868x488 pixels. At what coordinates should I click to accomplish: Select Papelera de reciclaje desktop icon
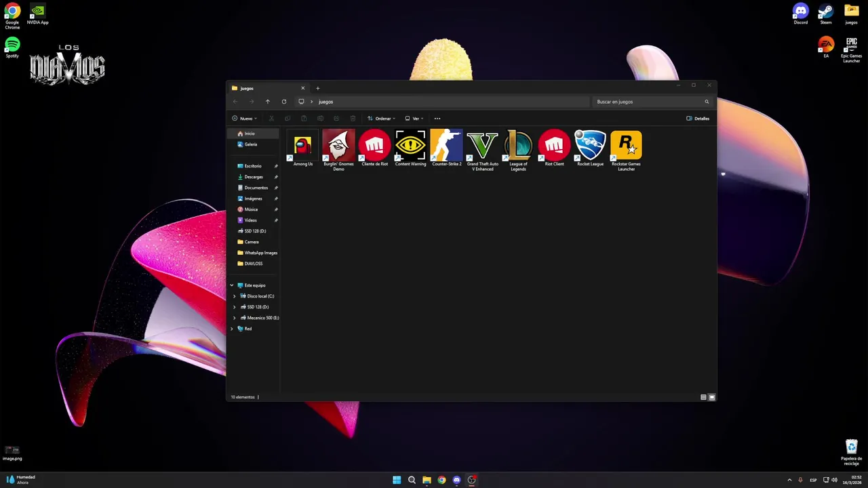(851, 452)
